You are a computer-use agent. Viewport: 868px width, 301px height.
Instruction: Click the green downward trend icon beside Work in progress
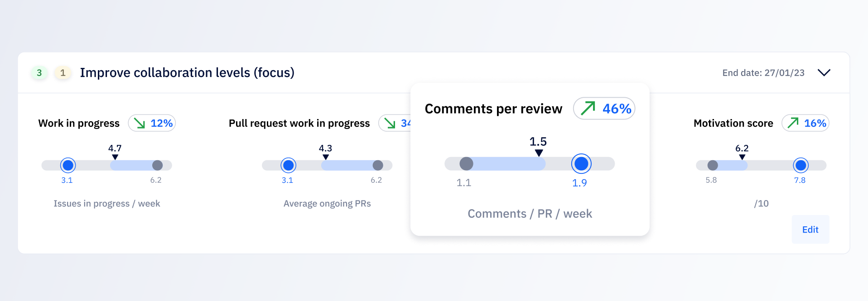click(139, 123)
